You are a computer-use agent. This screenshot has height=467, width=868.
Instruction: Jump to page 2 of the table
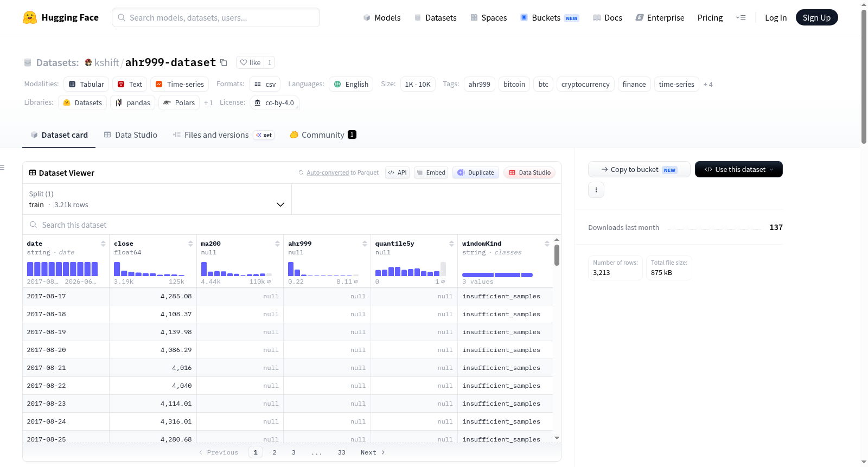275,452
